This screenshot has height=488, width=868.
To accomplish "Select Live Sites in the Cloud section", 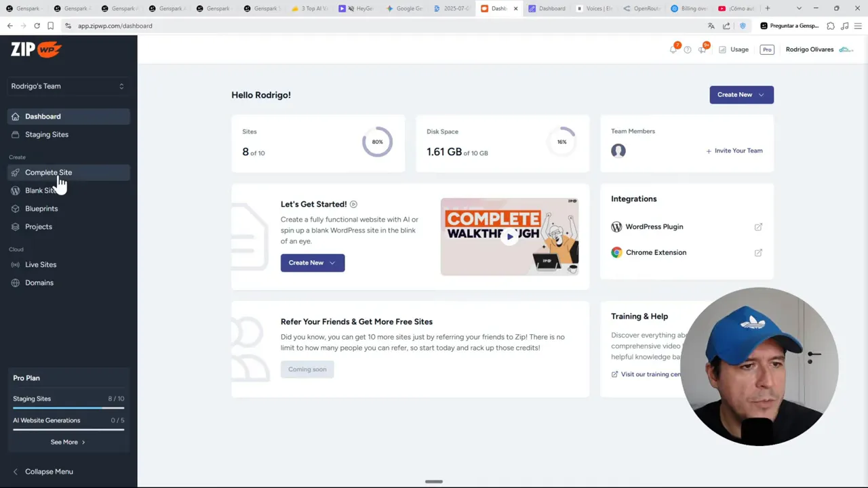I will [x=40, y=264].
